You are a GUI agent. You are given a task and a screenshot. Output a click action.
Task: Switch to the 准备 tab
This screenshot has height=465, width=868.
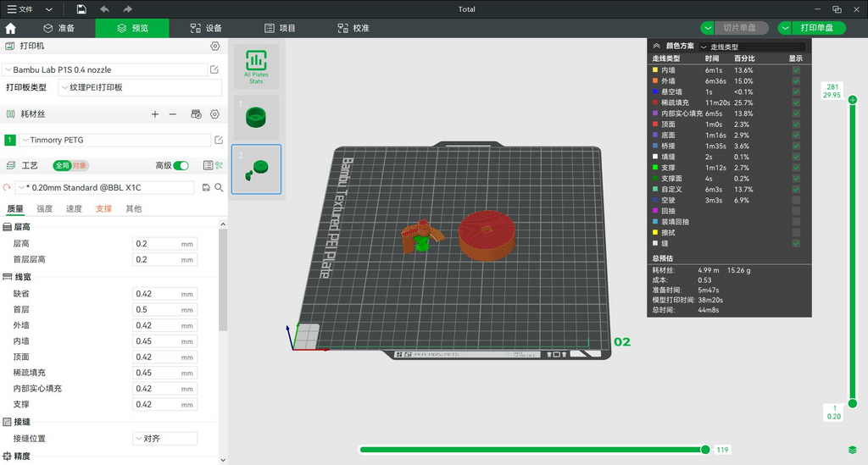(58, 28)
